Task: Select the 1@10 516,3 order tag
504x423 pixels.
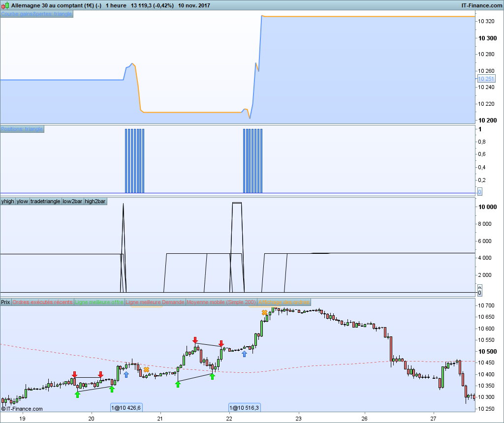Action: point(244,408)
